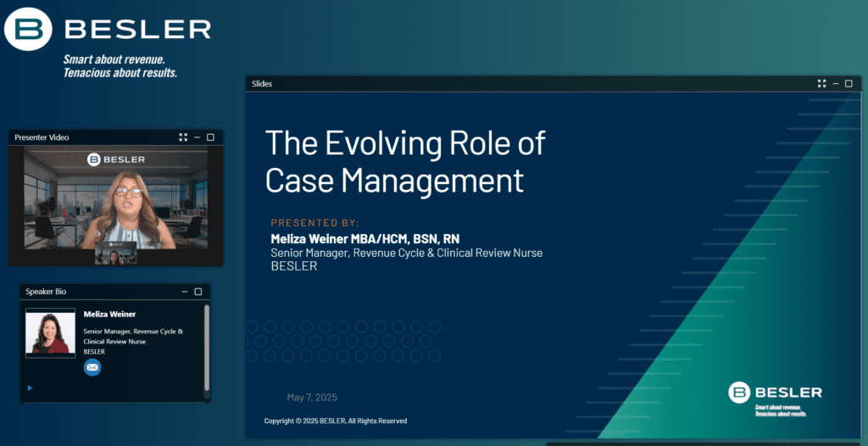Maximize the Slides panel
This screenshot has height=446, width=868.
(849, 84)
